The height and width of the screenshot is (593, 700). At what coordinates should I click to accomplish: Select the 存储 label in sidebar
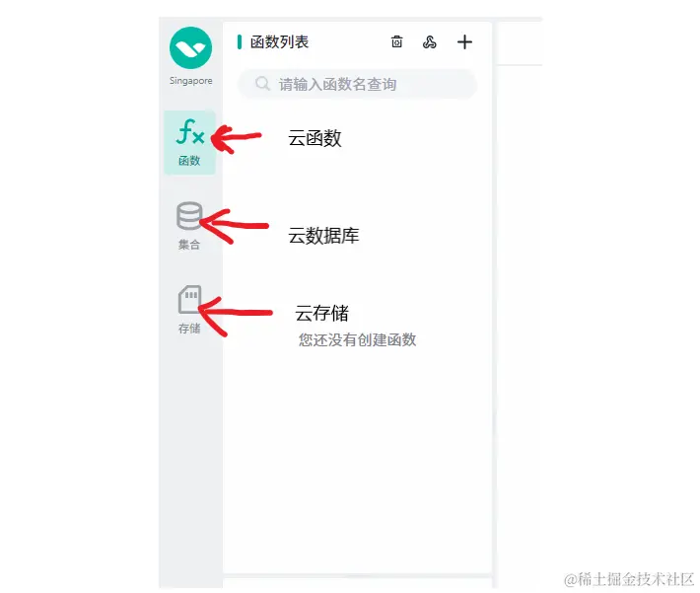coord(189,329)
